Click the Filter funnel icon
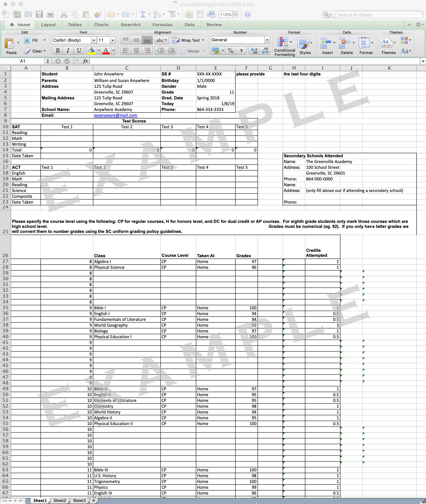This screenshot has height=504, width=426. [172, 14]
